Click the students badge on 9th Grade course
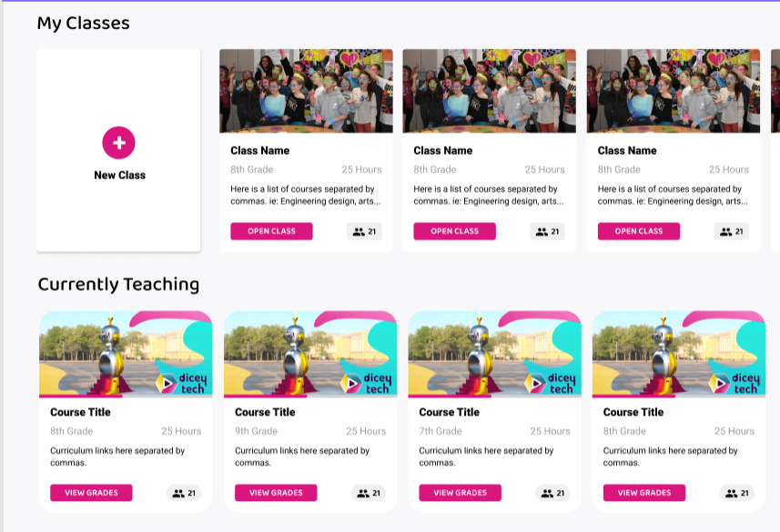 369,493
